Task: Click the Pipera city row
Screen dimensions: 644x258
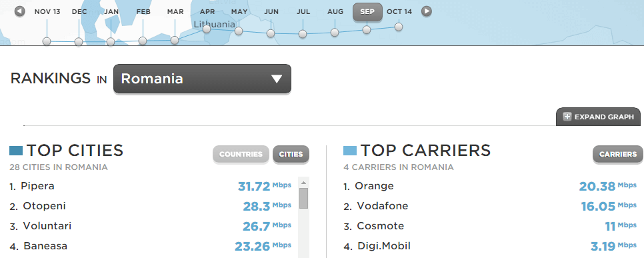Action: coord(150,186)
